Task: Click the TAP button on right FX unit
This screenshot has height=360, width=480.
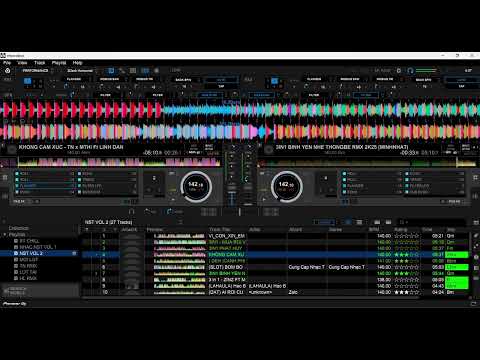Action: click(x=461, y=86)
